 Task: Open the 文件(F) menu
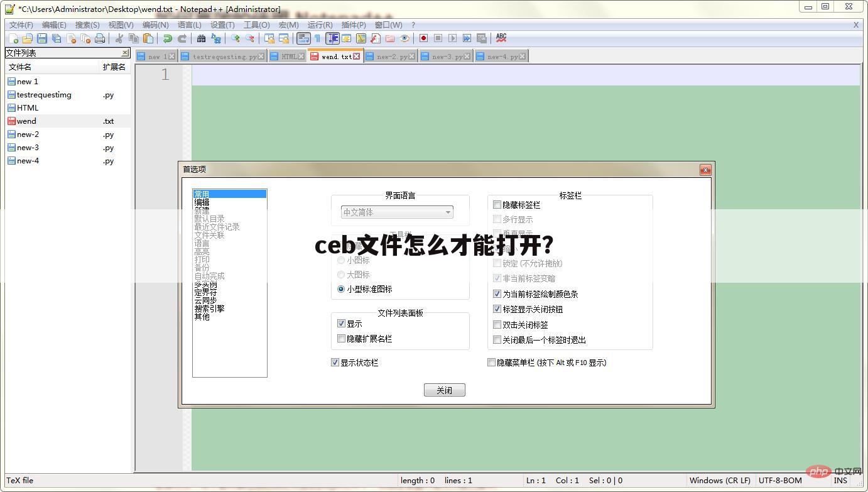point(21,25)
